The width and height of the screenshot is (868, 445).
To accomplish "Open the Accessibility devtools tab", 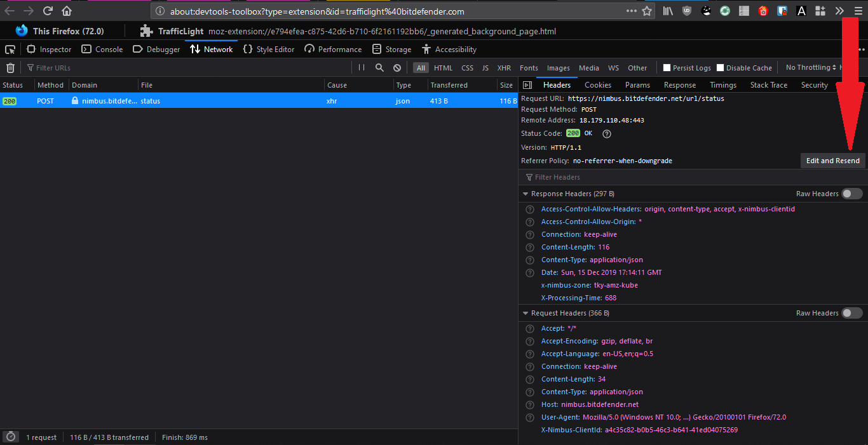I will (x=449, y=50).
